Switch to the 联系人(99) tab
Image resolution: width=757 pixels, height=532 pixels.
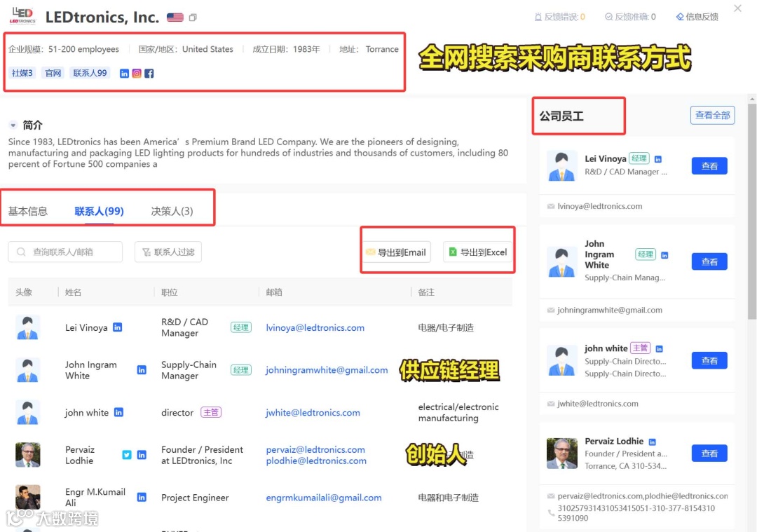99,212
